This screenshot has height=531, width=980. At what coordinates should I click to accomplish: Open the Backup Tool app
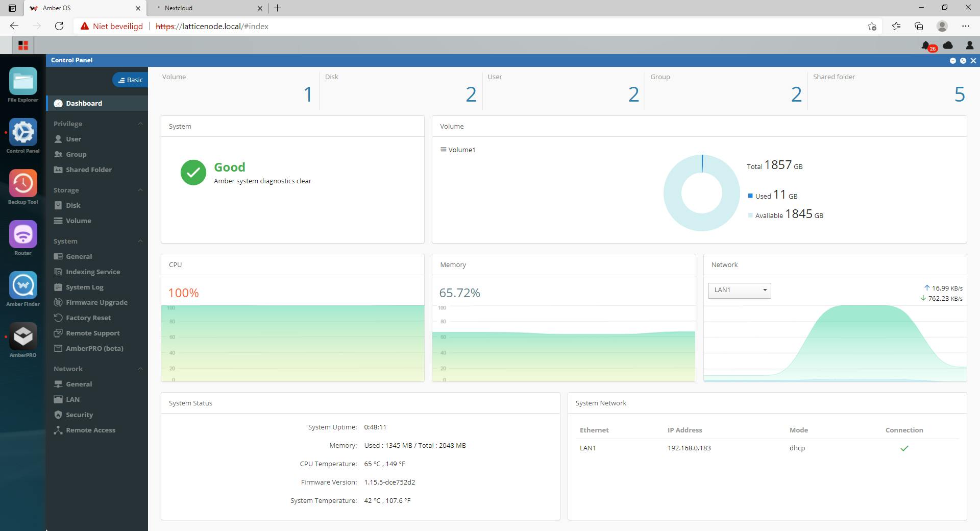(23, 183)
